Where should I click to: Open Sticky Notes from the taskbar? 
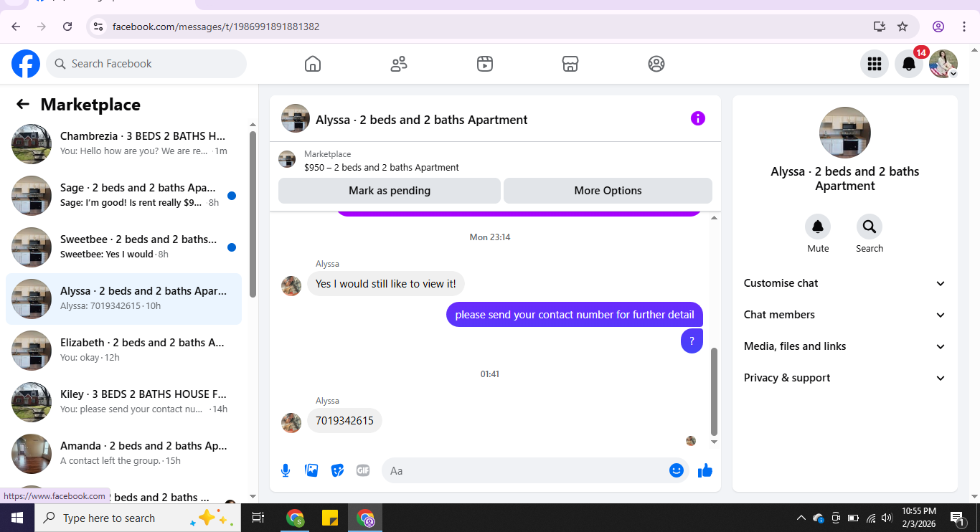330,518
